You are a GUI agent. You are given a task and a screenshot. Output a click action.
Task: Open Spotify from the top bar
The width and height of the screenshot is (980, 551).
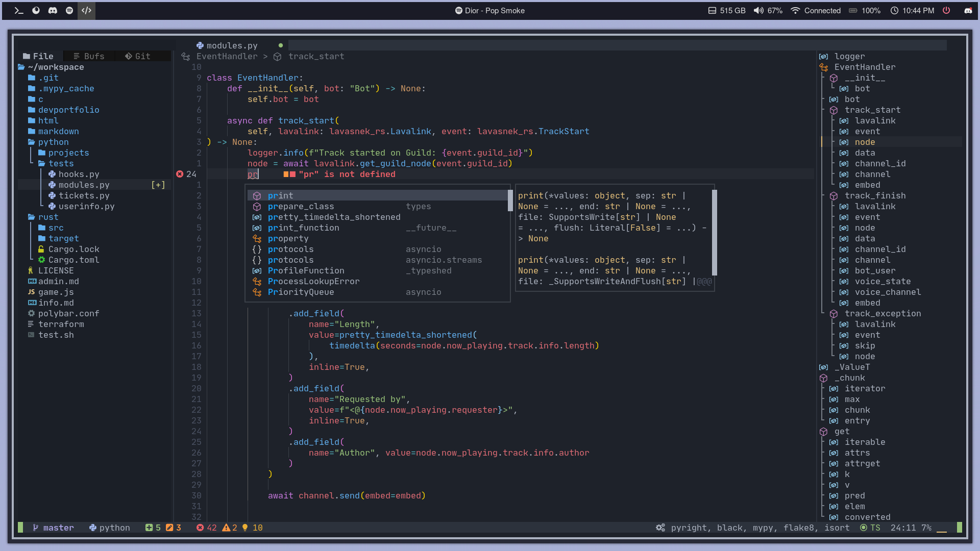coord(69,10)
